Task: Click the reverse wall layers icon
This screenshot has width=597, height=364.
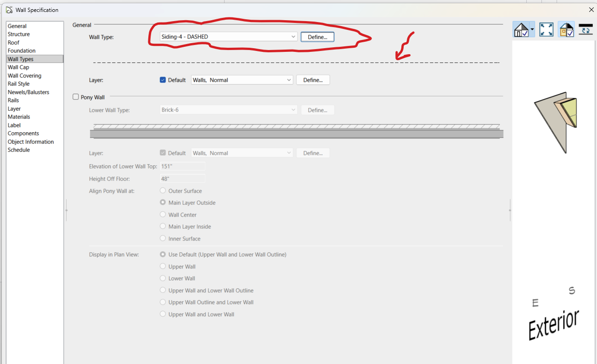Action: point(586,30)
